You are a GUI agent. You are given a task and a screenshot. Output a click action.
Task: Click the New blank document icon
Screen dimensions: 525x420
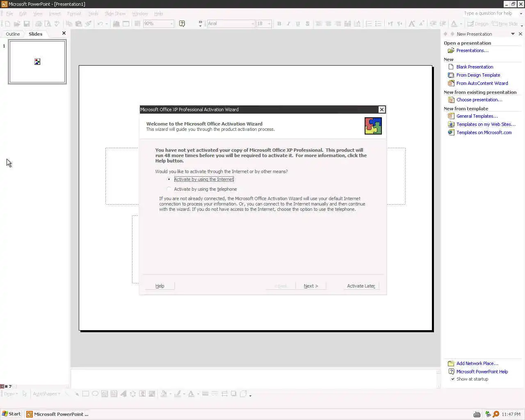click(7, 24)
